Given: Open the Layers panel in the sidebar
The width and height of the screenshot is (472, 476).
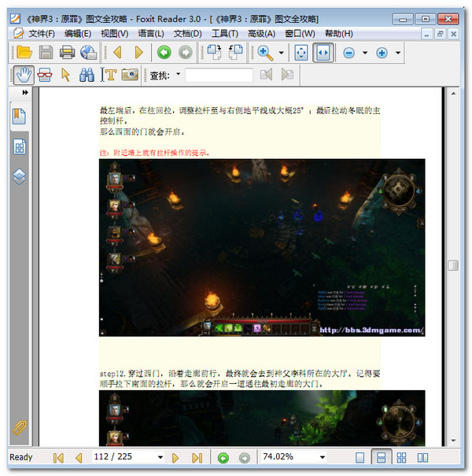Looking at the screenshot, I should 20,177.
